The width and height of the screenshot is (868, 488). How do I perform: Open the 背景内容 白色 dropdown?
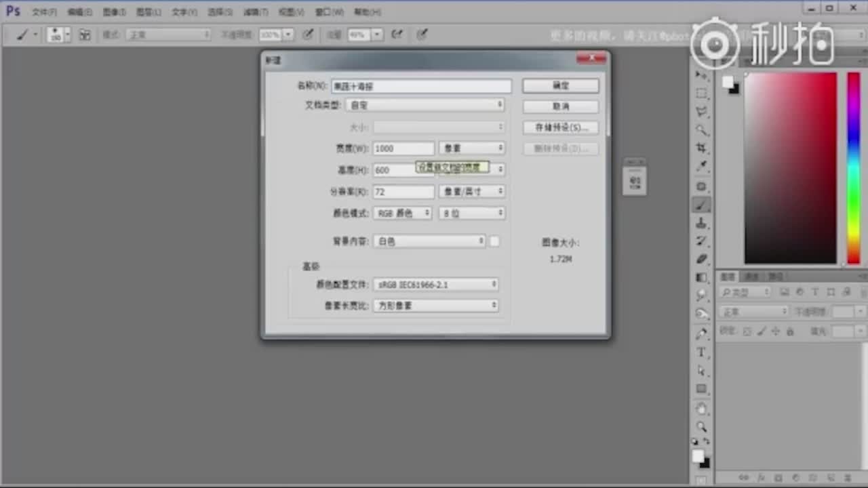(429, 241)
